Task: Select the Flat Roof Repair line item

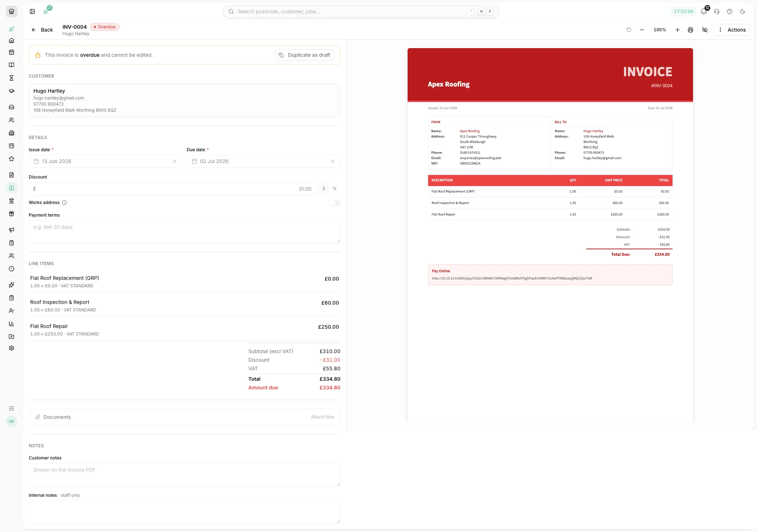Action: 184,330
